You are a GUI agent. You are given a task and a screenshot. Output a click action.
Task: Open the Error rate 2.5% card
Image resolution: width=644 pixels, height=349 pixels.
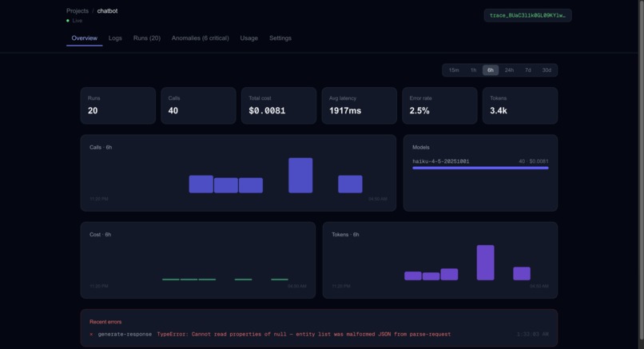point(439,105)
